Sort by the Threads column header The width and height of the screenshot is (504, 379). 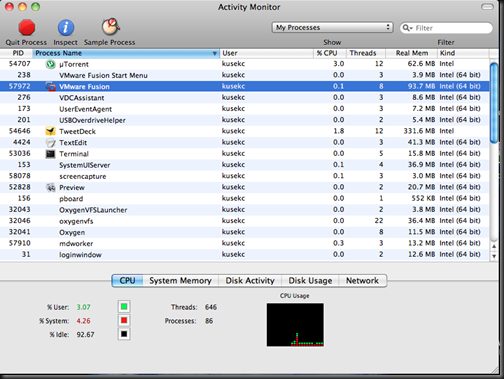click(x=366, y=53)
